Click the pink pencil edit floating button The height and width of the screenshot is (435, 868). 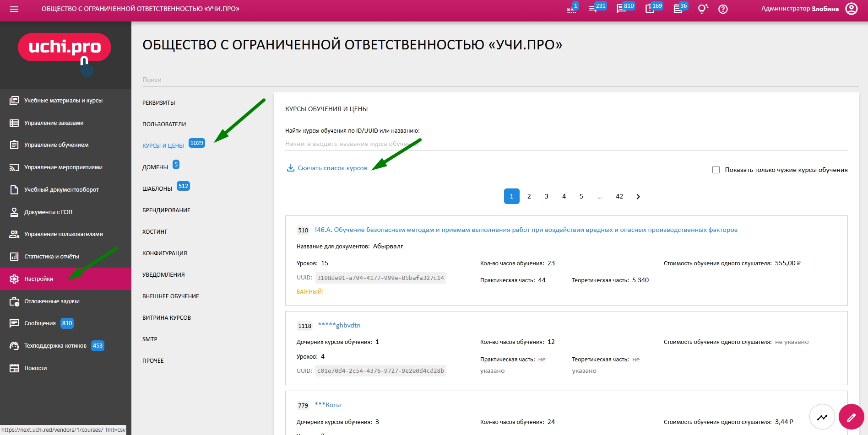[851, 417]
